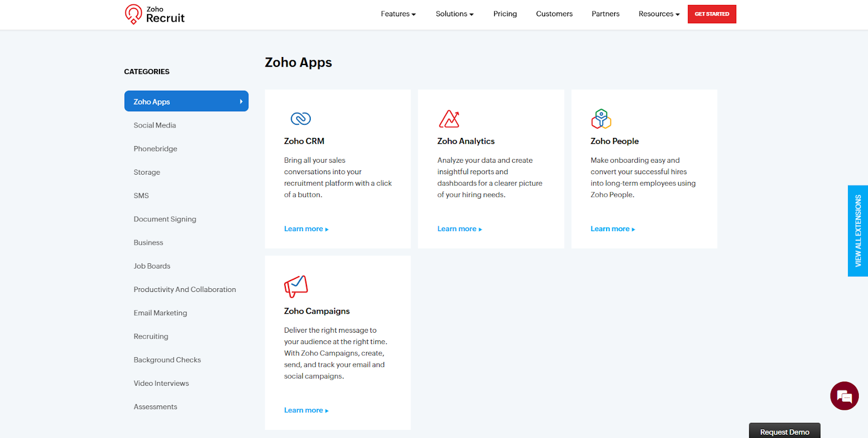
Task: Open the Partners page
Action: (x=605, y=14)
